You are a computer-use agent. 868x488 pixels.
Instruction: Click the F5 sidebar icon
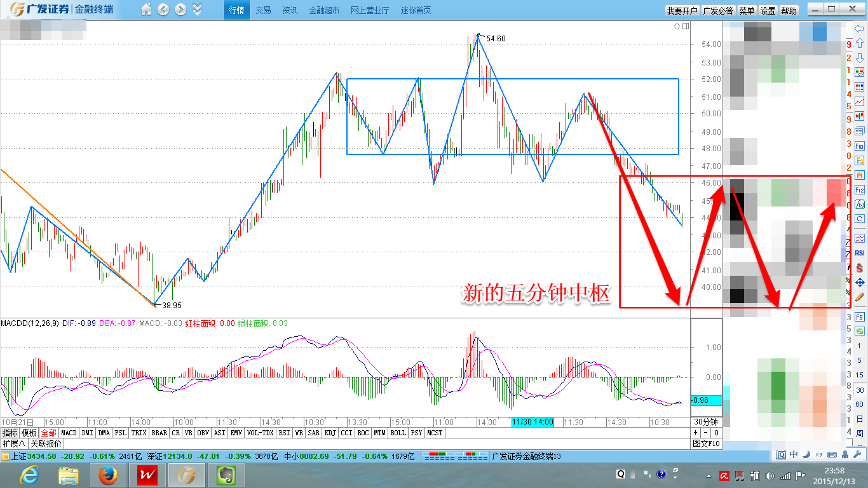pos(859,316)
